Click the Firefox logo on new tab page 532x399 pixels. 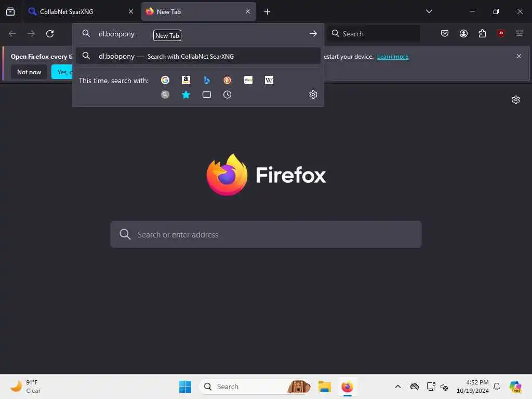tap(266, 175)
